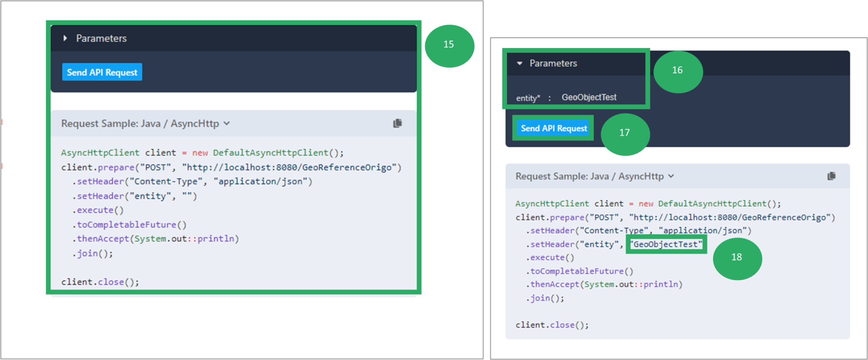Expand the collapsed Parameters section
The width and height of the screenshot is (868, 360).
coord(101,39)
